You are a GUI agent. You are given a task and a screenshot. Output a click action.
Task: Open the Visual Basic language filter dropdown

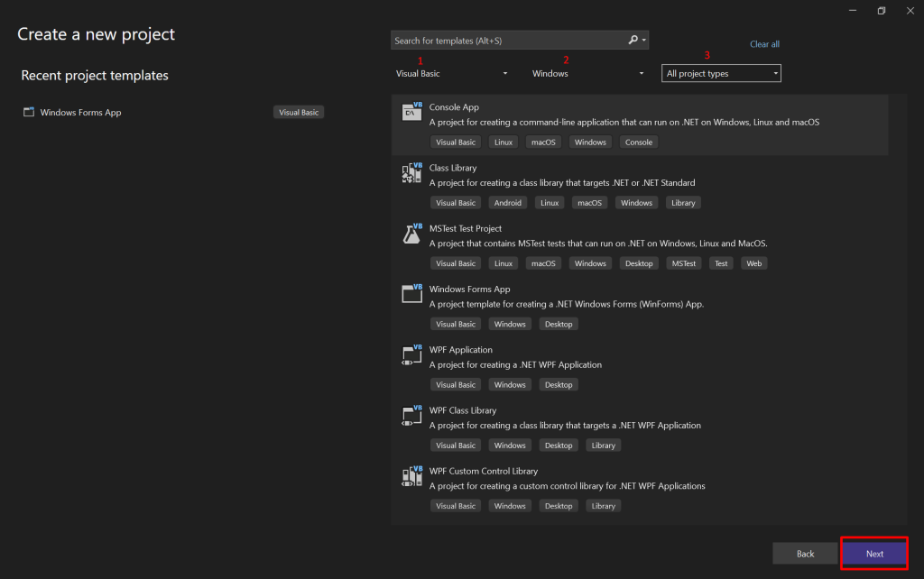point(451,74)
